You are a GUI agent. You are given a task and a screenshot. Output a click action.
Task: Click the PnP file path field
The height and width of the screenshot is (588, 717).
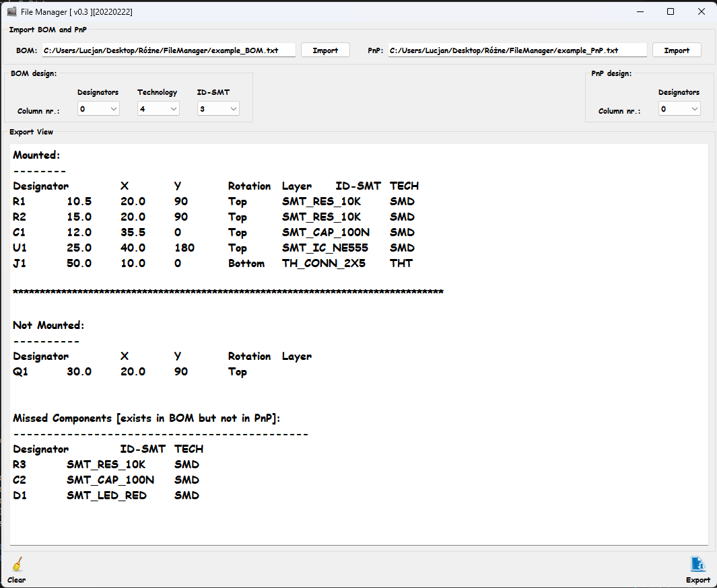518,50
